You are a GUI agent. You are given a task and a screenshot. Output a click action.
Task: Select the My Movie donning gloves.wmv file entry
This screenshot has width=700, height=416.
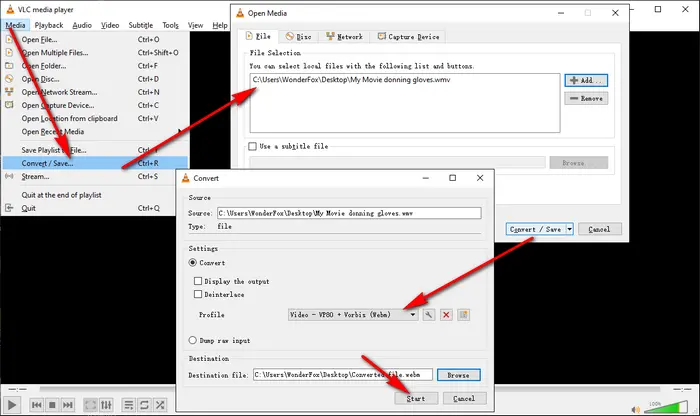tap(351, 80)
